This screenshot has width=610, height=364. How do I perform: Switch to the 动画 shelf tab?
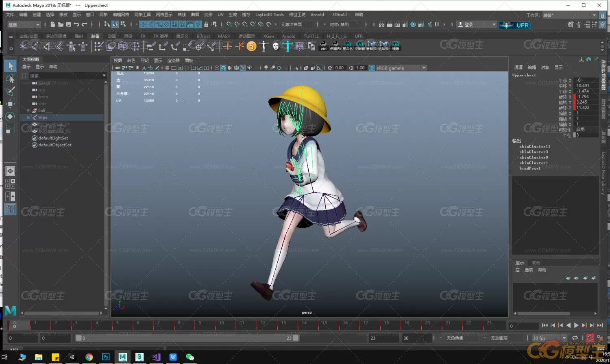[111, 36]
